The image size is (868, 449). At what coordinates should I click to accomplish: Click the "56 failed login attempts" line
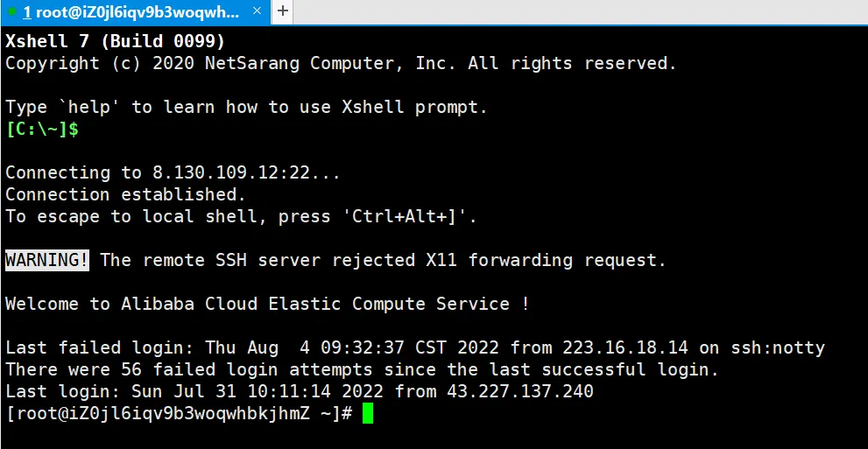click(362, 369)
